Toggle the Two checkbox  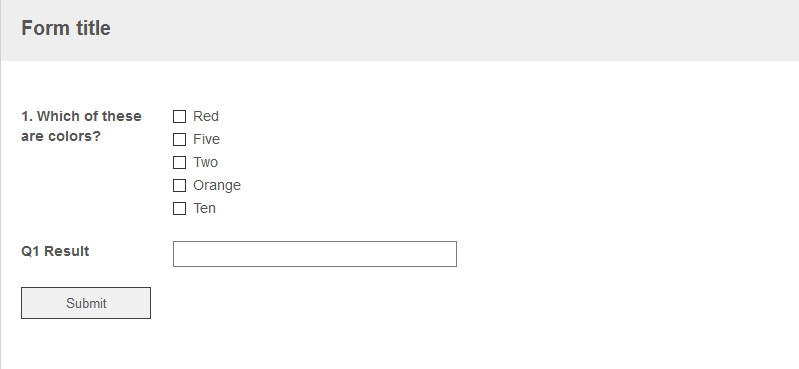tap(179, 163)
